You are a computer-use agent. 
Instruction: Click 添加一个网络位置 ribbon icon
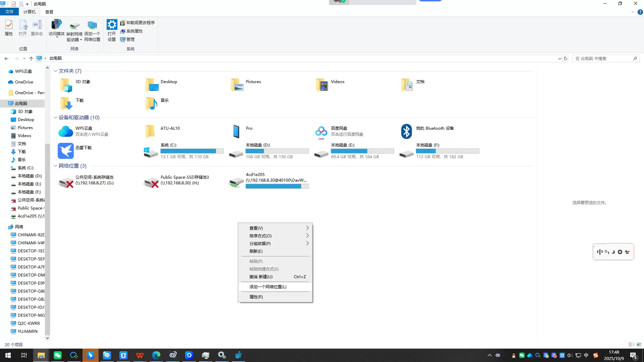coord(92,25)
